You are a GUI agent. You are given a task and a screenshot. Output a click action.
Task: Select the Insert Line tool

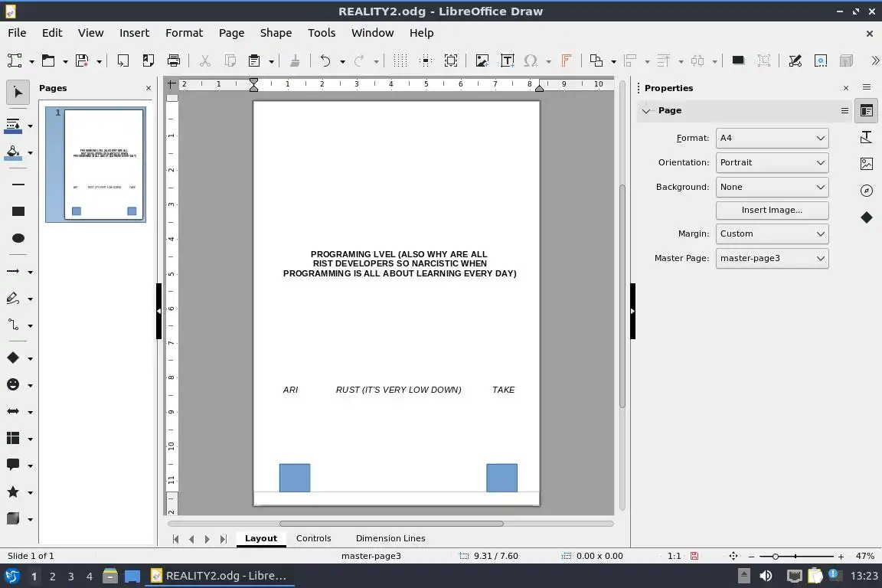coord(18,185)
